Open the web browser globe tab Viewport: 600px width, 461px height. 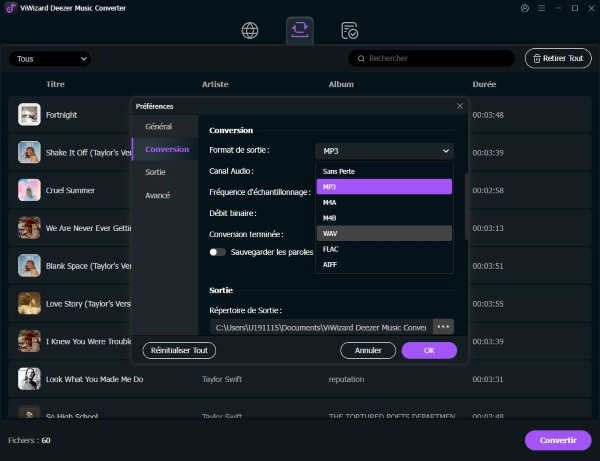(x=250, y=31)
